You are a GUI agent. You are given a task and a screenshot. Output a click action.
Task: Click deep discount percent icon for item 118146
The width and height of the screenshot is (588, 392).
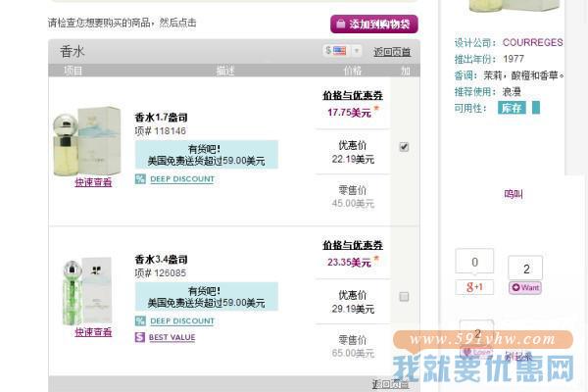coord(140,179)
